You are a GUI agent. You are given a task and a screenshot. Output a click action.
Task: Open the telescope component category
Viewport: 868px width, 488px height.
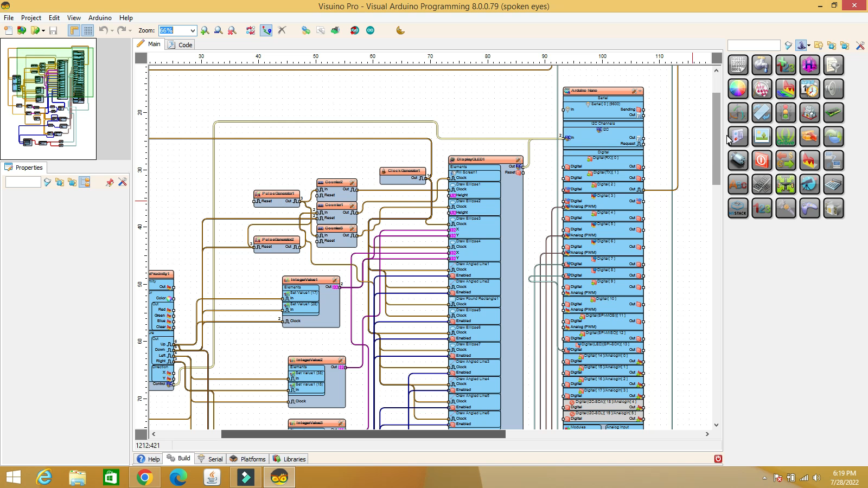[809, 184]
